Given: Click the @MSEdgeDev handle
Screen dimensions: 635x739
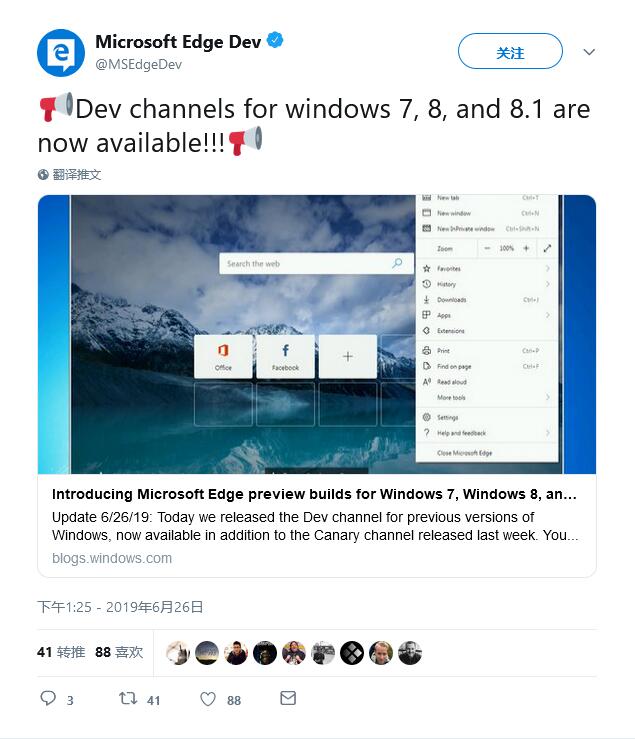Looking at the screenshot, I should click(139, 65).
